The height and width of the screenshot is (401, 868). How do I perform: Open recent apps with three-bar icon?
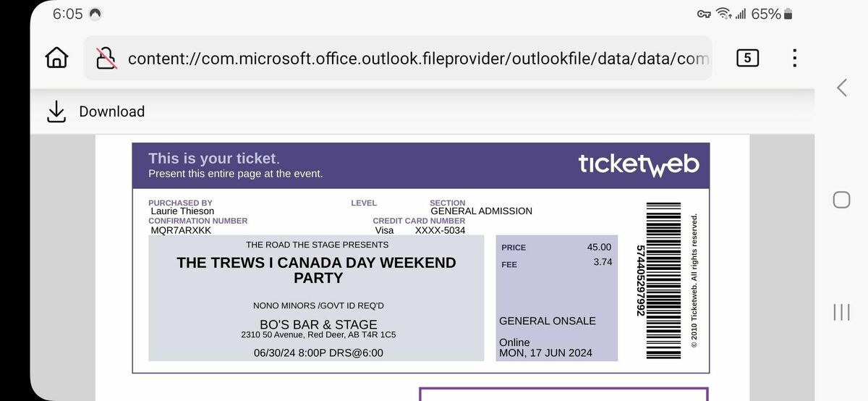tap(841, 312)
